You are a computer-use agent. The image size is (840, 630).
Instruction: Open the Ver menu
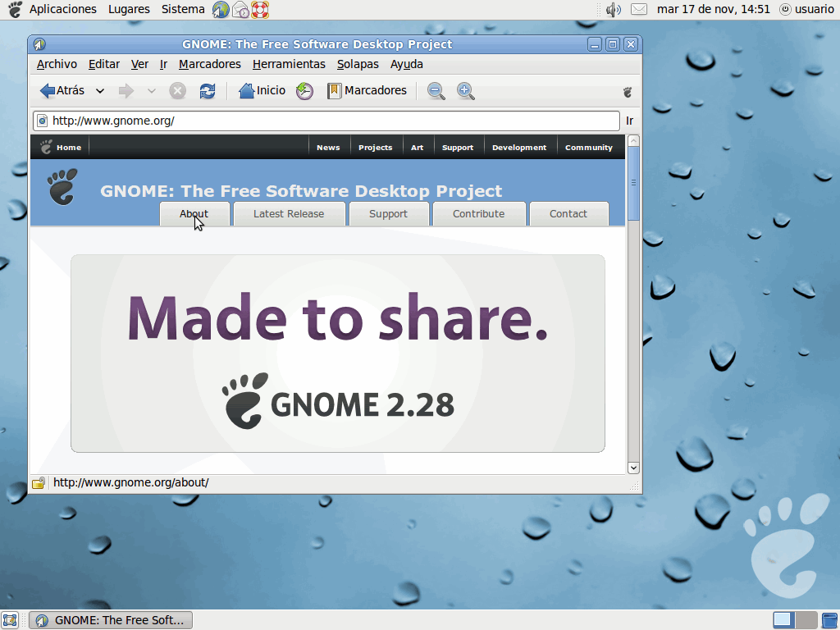pos(139,64)
